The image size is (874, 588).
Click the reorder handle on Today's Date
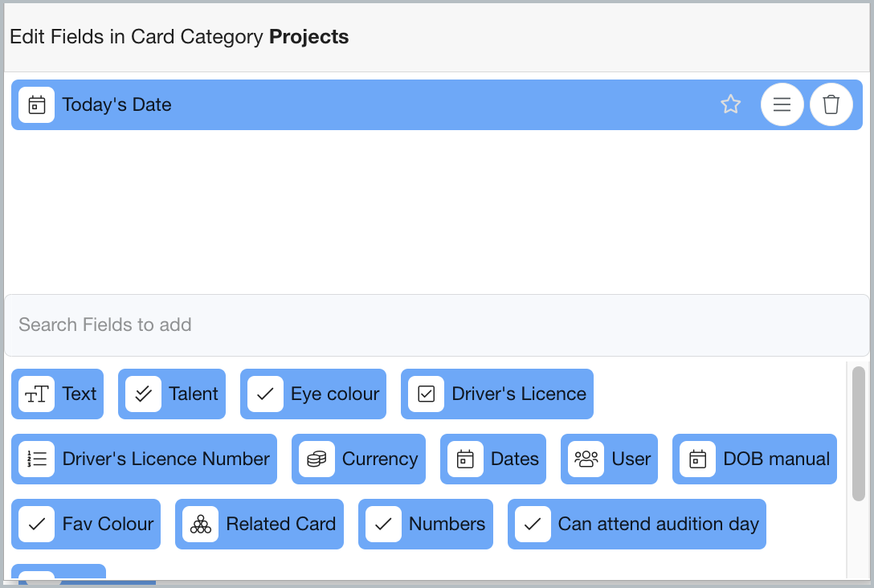coord(782,104)
